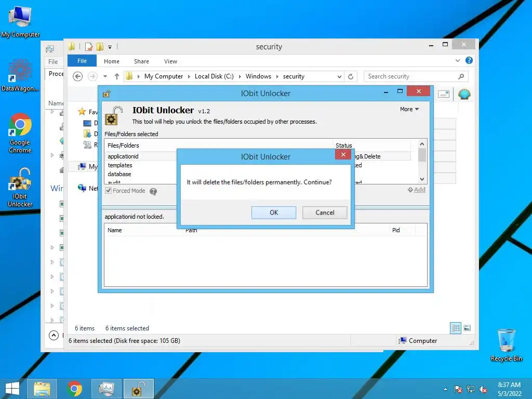This screenshot has height=399, width=532.
Task: Go up one folder level
Action: tap(117, 76)
